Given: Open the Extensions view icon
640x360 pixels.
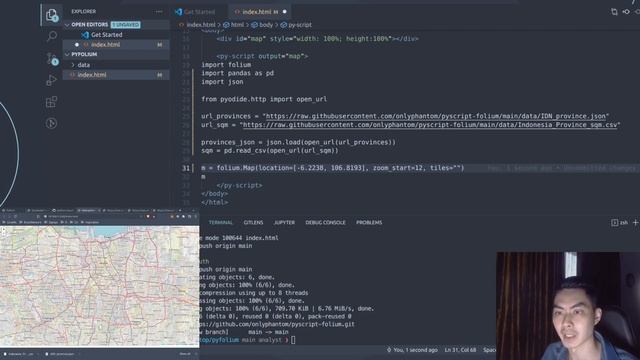Looking at the screenshot, I should [x=51, y=102].
